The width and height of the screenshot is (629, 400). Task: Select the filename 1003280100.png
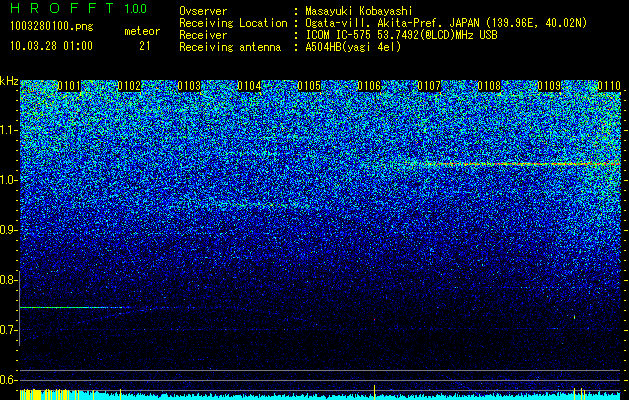tap(52, 26)
